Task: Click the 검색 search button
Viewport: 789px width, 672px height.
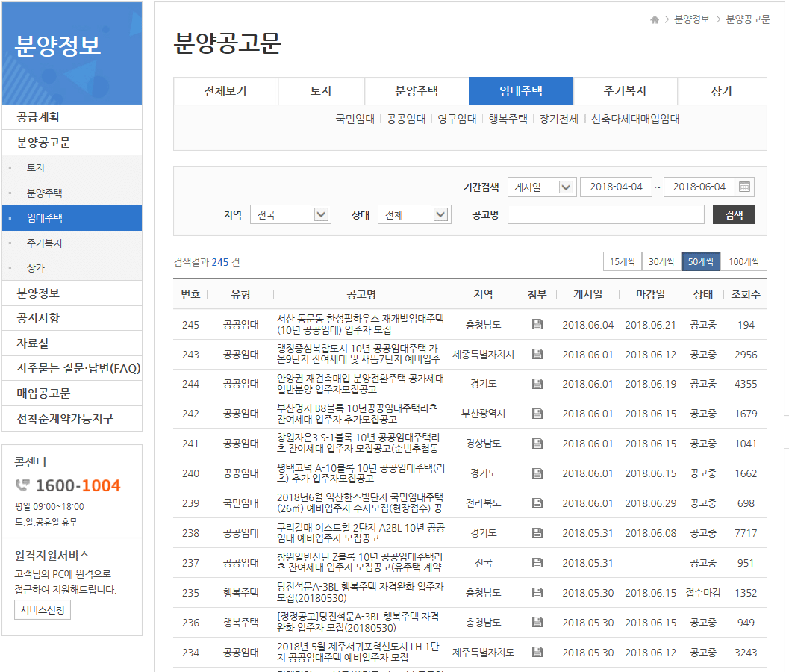Action: (734, 214)
